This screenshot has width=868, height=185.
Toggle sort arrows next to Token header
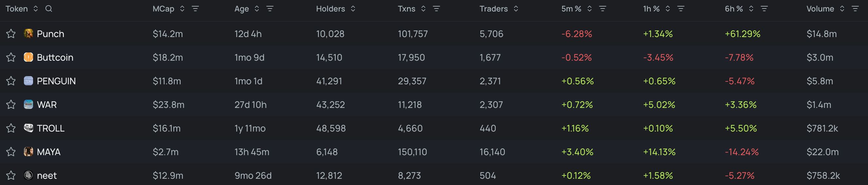[x=35, y=9]
